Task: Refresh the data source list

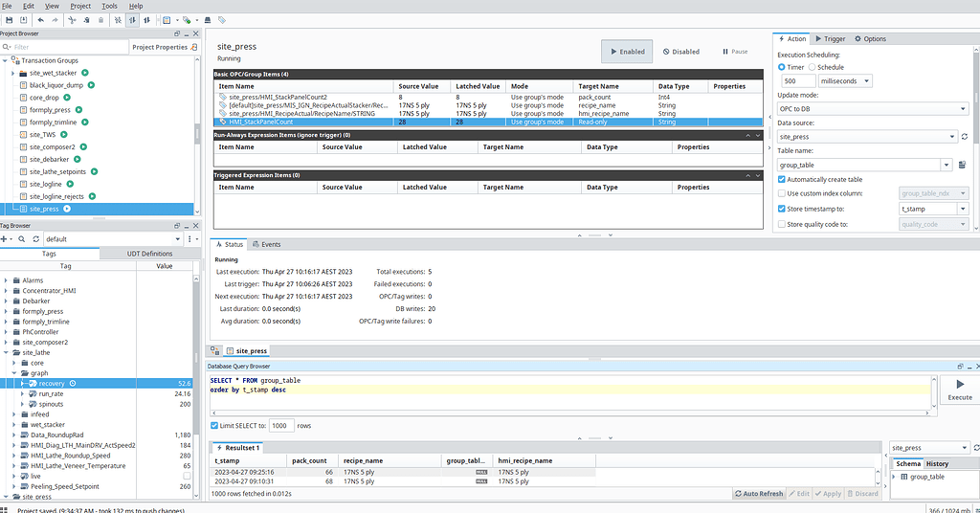Action: click(x=964, y=137)
